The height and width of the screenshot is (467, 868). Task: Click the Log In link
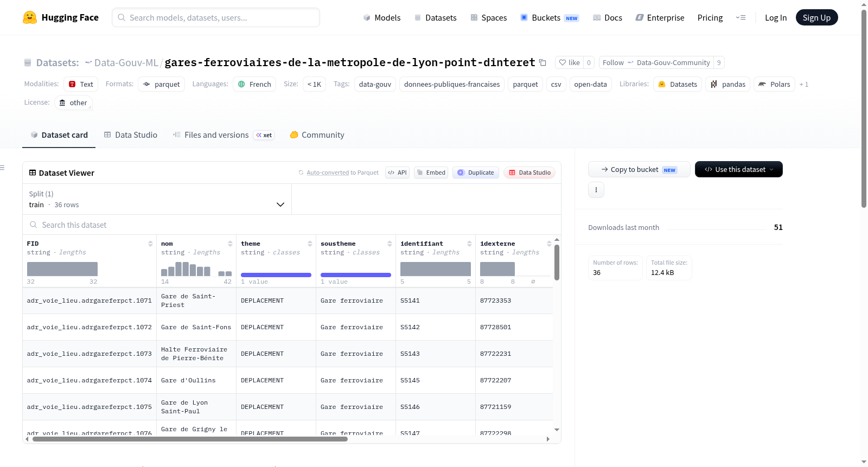click(x=776, y=17)
